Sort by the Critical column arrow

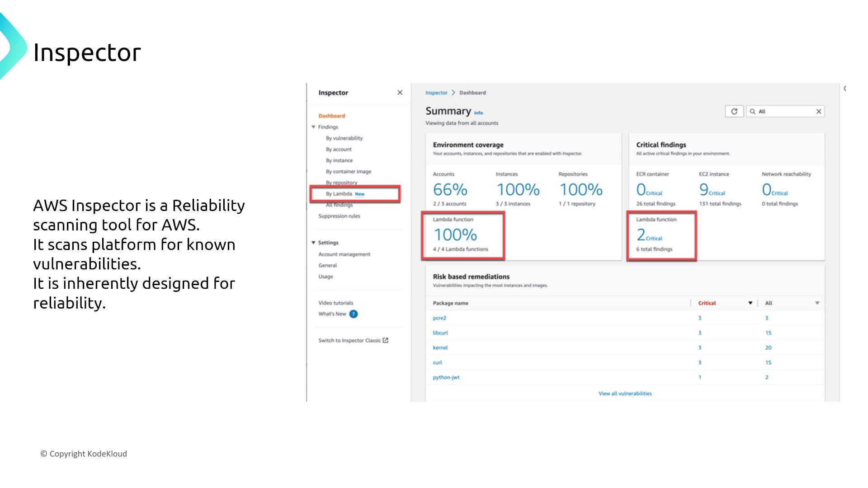750,303
